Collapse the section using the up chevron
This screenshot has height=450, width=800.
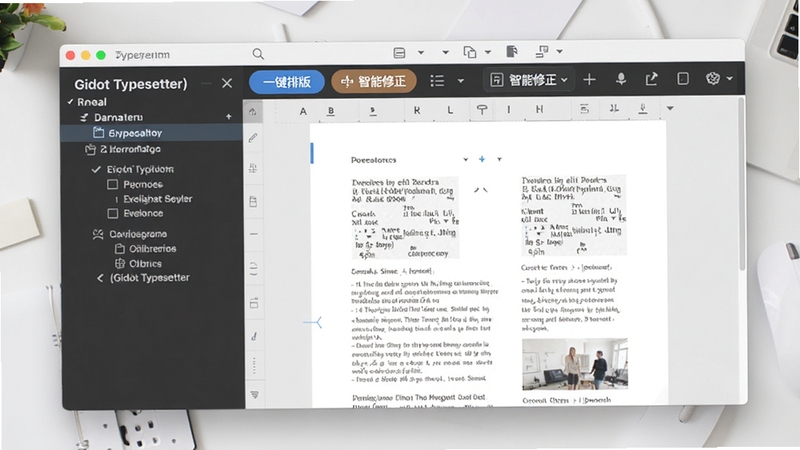click(481, 190)
